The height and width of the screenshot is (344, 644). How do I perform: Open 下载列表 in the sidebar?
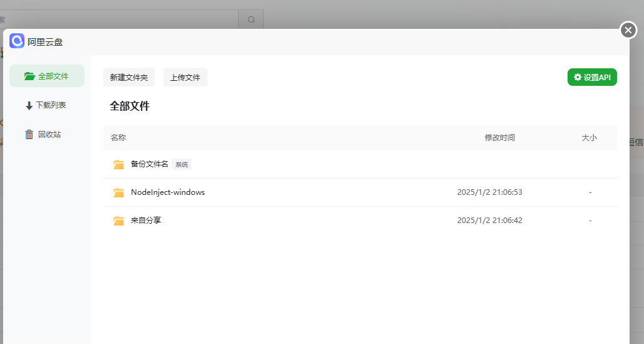pos(47,105)
